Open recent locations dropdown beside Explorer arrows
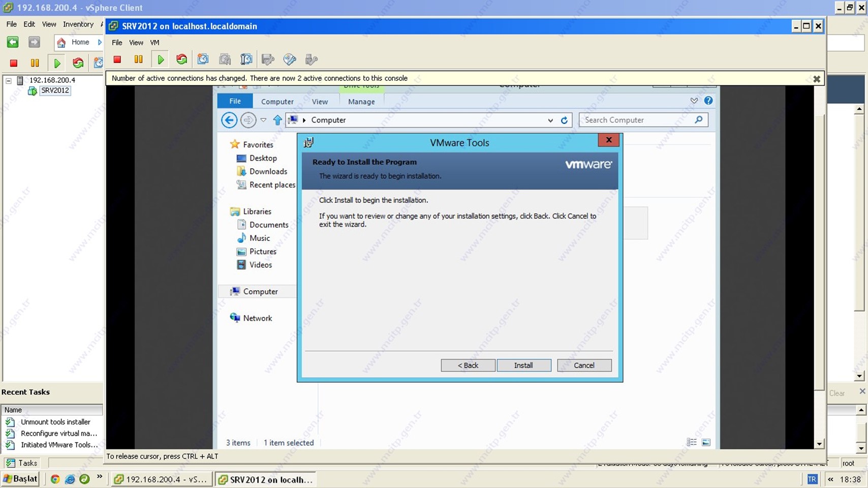 click(x=263, y=120)
